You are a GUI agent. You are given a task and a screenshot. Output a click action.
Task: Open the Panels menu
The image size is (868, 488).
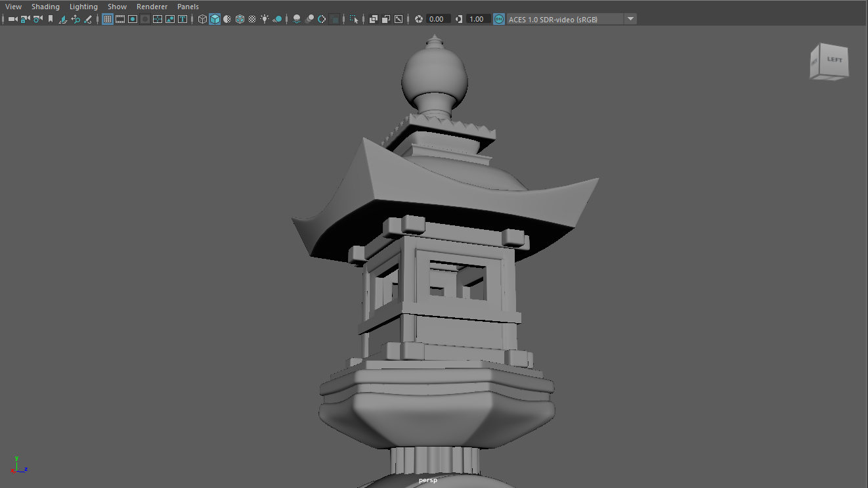[x=188, y=7]
